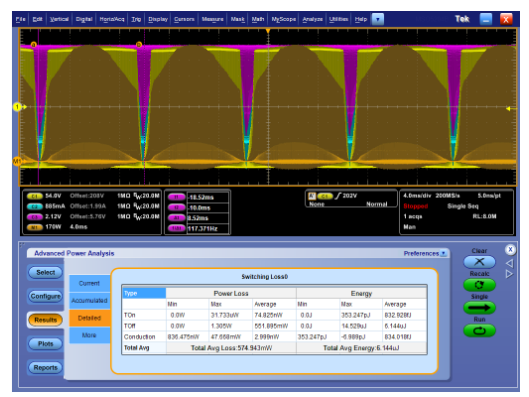529x397 pixels.
Task: Click the Total Avg Loss value cell
Action: click(231, 348)
